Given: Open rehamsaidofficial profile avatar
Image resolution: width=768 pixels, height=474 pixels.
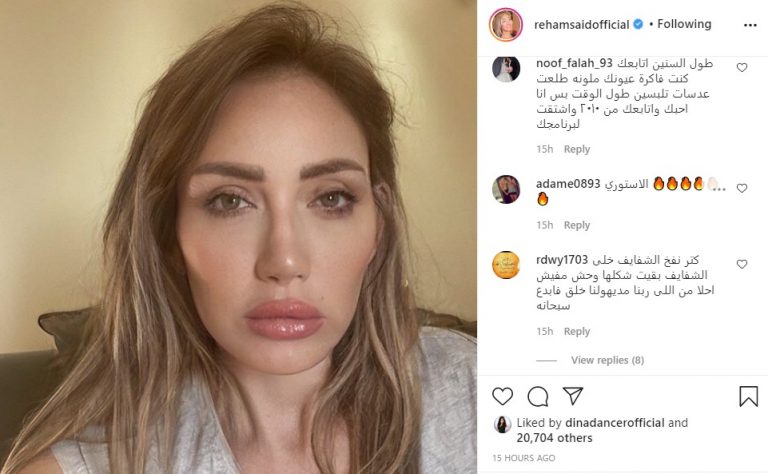Looking at the screenshot, I should 505,24.
